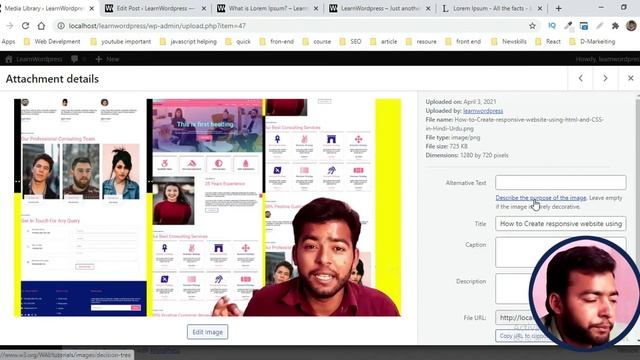Click the attachment preview image

pyautogui.click(x=207, y=207)
